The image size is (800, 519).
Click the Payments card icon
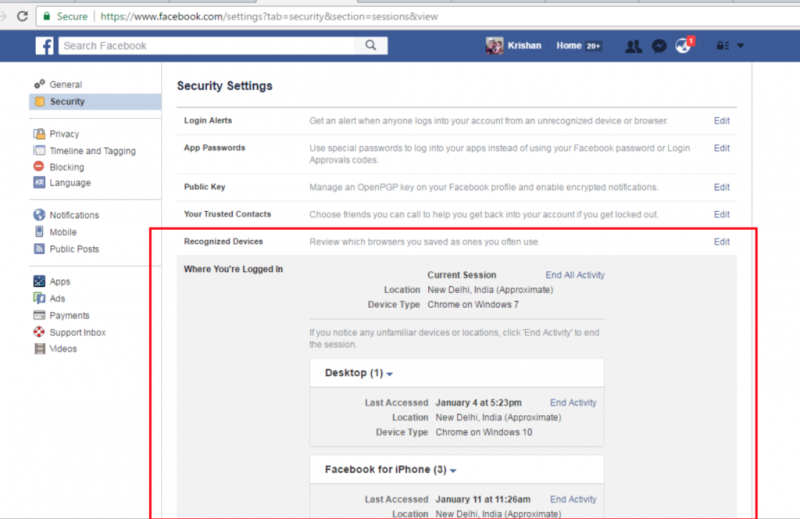pos(39,315)
